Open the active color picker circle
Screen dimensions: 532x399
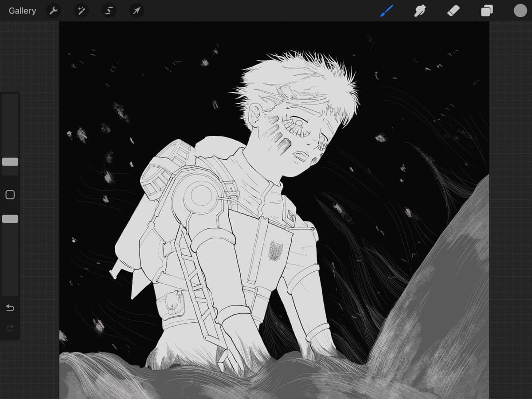click(520, 11)
